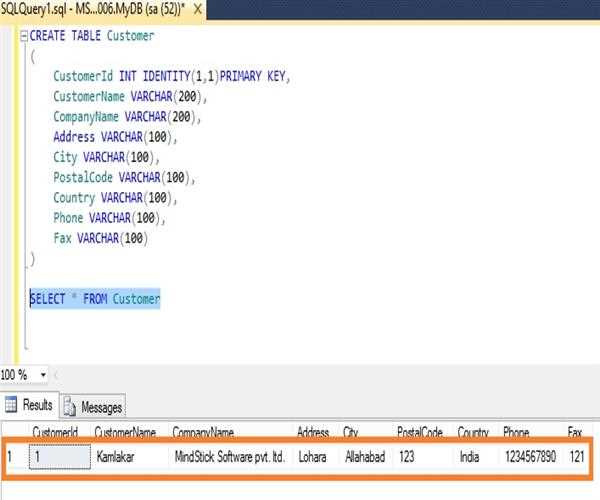Click the highlighted SELECT * FROM Customer line

click(95, 299)
